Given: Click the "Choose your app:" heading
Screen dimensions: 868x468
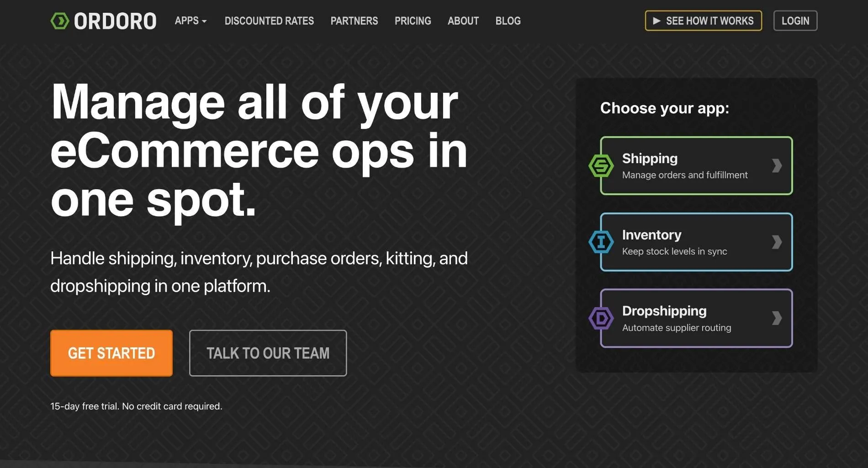Looking at the screenshot, I should tap(664, 108).
